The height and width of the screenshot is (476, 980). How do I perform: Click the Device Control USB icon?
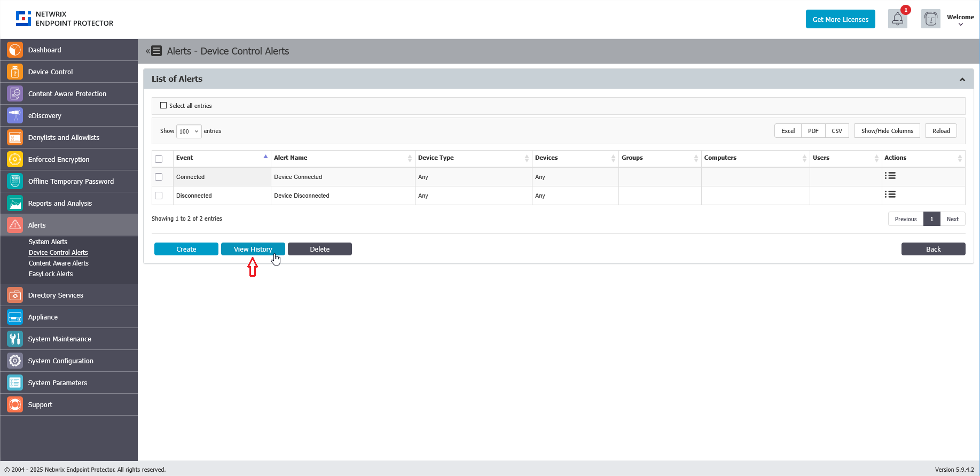[x=15, y=72]
